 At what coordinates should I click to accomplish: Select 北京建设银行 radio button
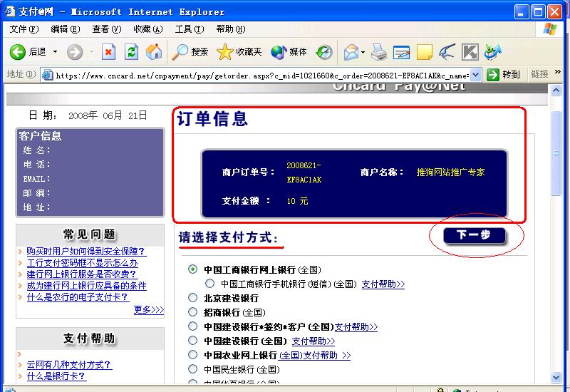tap(192, 297)
